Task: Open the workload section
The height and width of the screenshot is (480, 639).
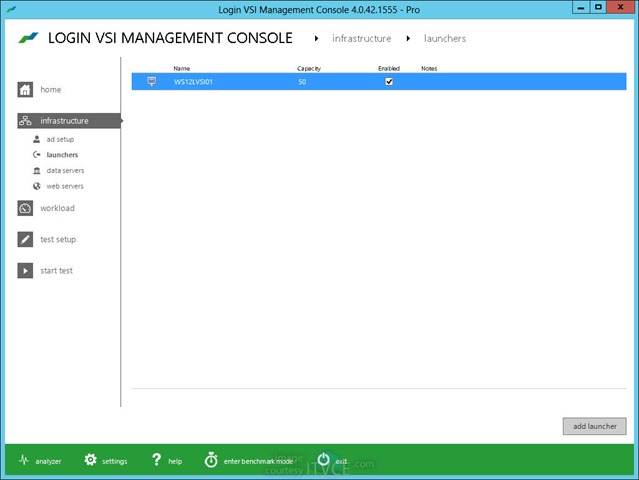Action: tap(57, 208)
